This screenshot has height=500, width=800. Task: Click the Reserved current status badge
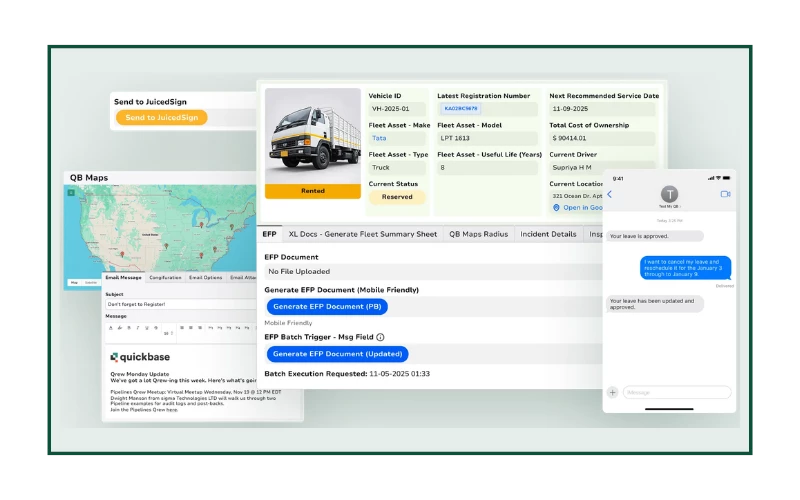pos(397,197)
